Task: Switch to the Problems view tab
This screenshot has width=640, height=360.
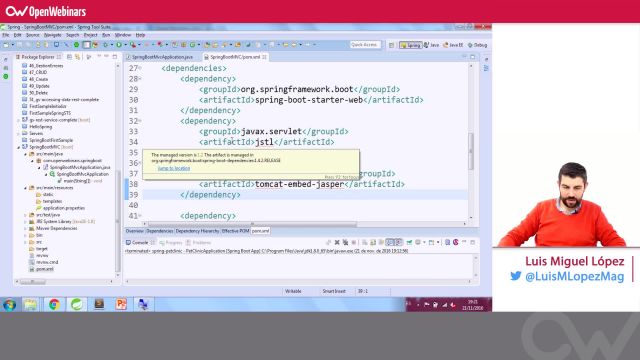Action: 198,242
